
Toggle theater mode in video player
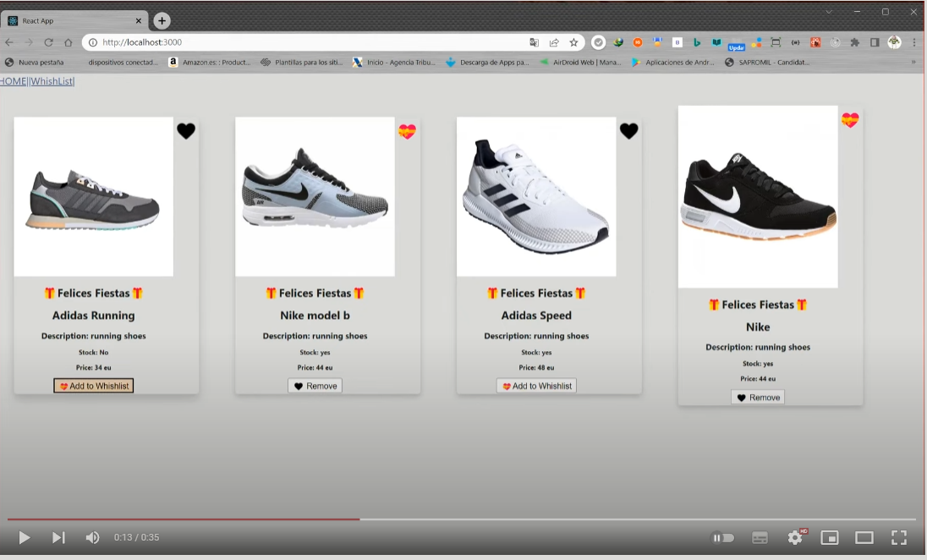pos(864,537)
